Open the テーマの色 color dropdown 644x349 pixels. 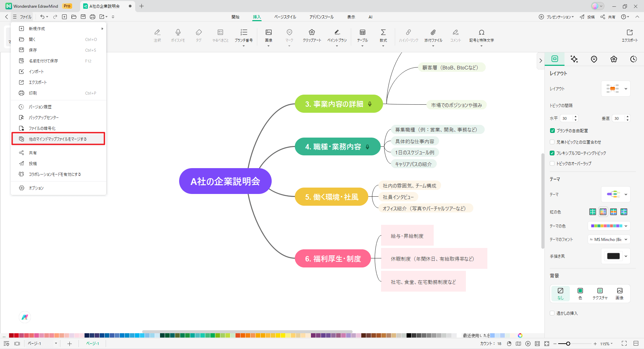pyautogui.click(x=609, y=226)
